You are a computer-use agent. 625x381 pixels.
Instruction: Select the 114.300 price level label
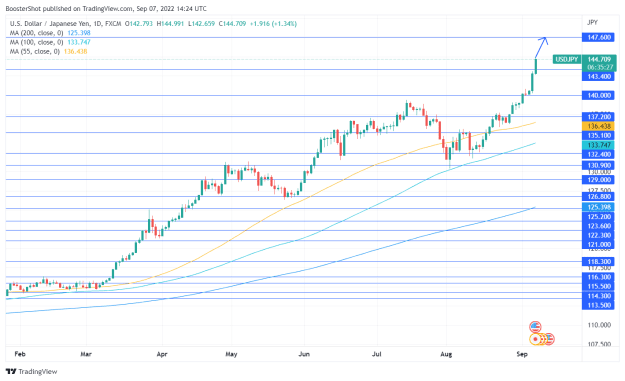(x=599, y=296)
